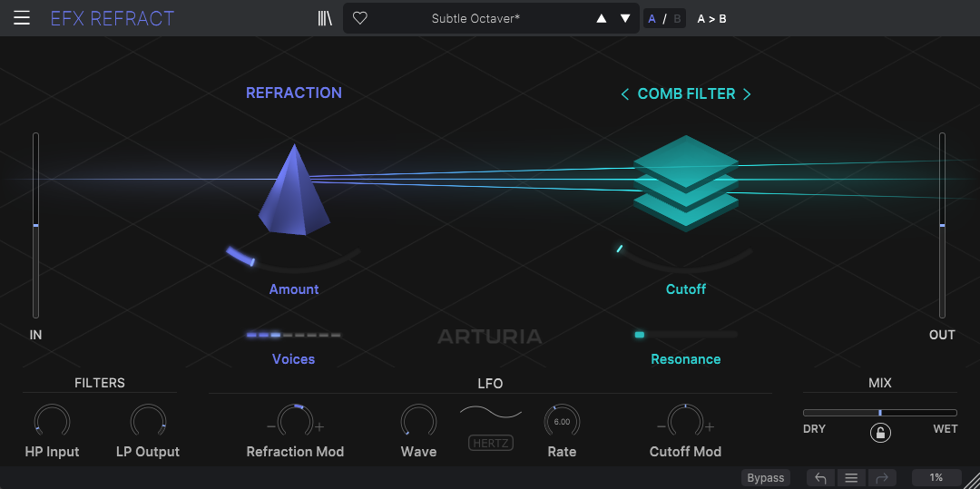The height and width of the screenshot is (489, 980).
Task: Open the Subtle Octaver preset name
Action: click(475, 18)
